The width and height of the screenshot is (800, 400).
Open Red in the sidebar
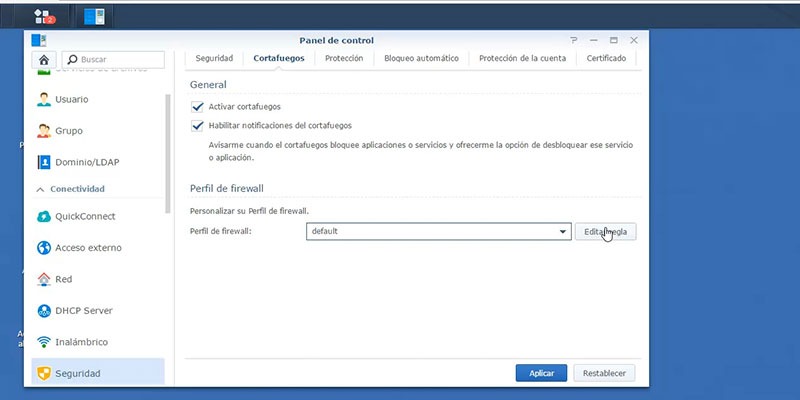point(98,280)
